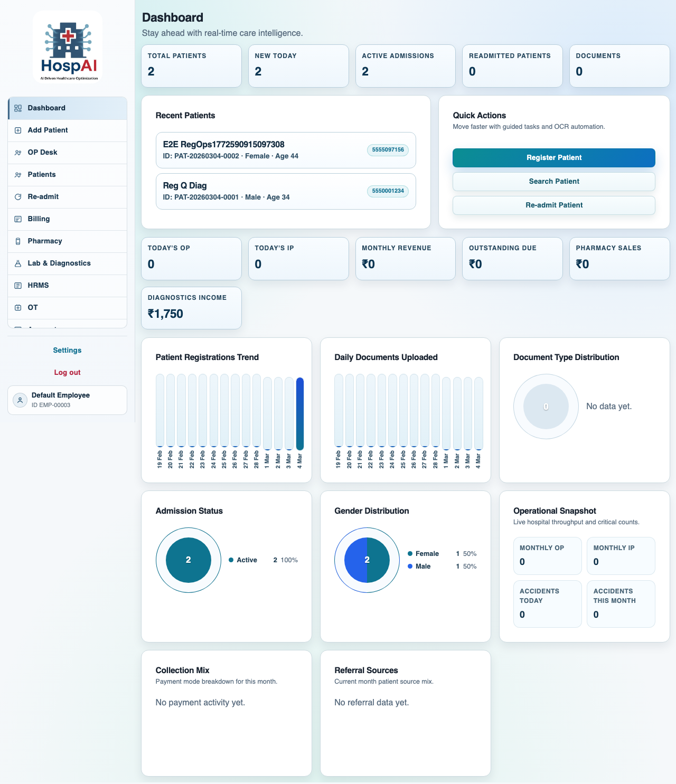Click phone badge 5555097156 for E2E patient
Image resolution: width=676 pixels, height=784 pixels.
[388, 150]
